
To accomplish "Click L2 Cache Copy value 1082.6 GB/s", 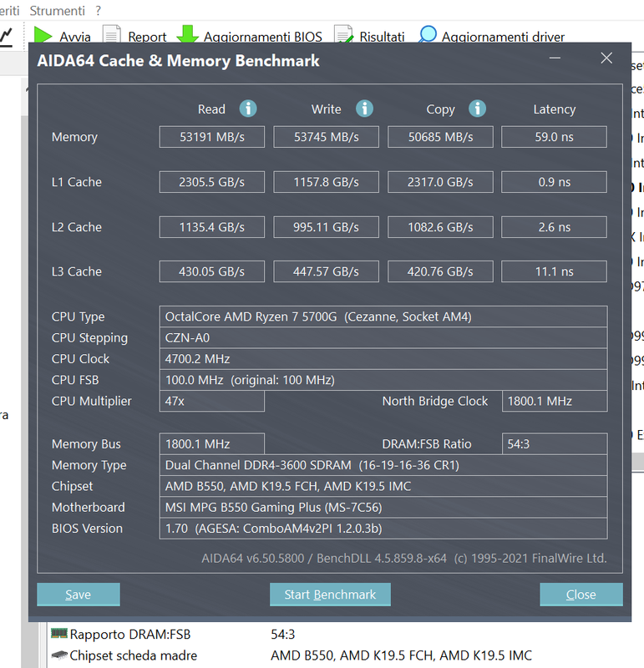I will tap(440, 227).
